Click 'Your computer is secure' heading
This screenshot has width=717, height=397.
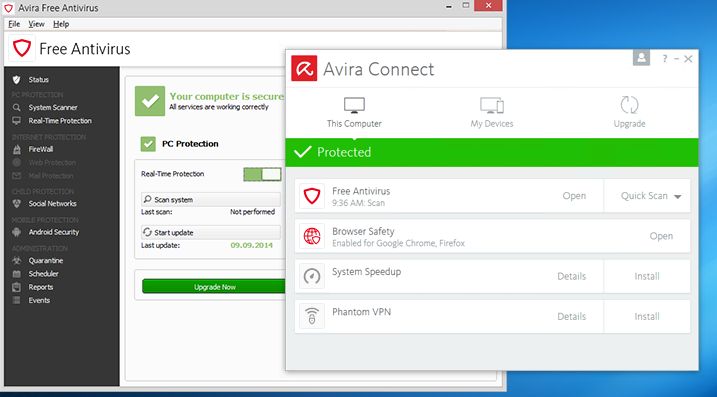[x=227, y=96]
